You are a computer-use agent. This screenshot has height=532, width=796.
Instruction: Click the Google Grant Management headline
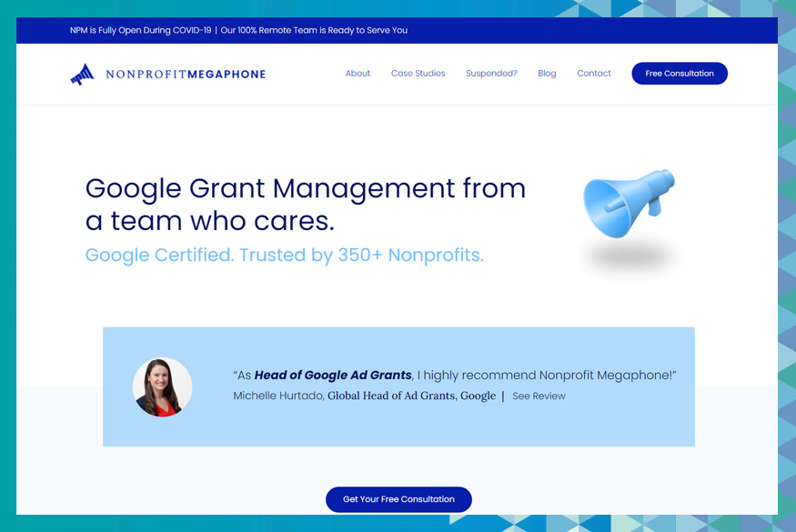(x=305, y=205)
